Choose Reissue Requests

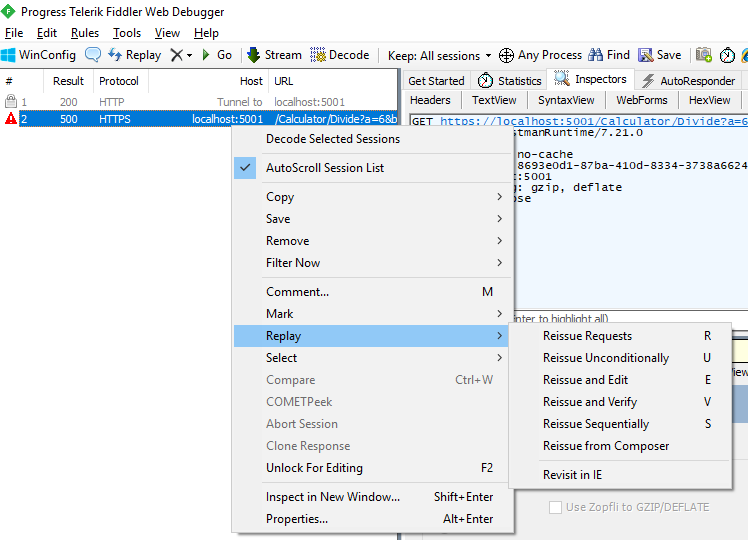click(x=620, y=336)
